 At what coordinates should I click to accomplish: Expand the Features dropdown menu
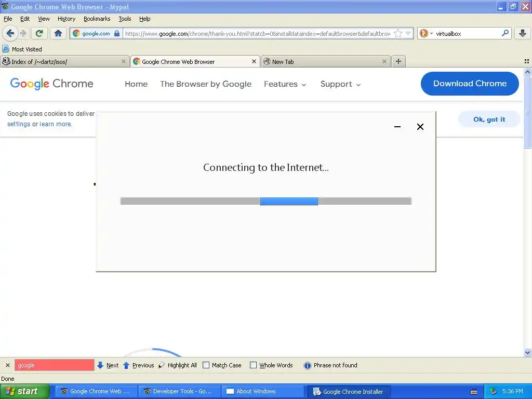pos(285,84)
